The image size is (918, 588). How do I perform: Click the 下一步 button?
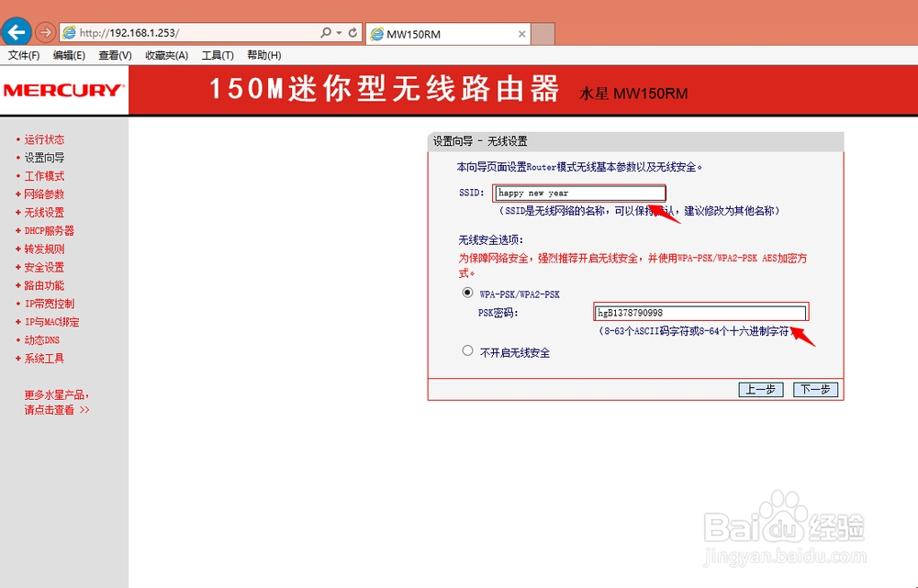point(815,390)
